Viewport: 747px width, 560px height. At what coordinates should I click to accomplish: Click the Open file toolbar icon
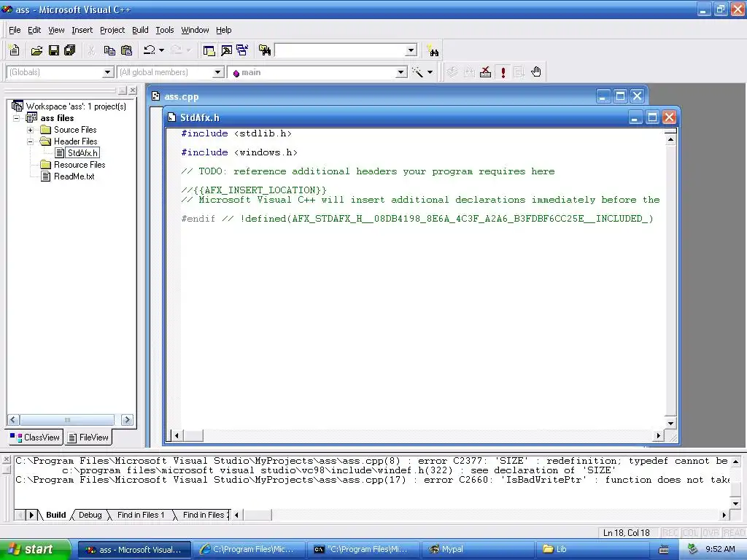click(x=36, y=50)
